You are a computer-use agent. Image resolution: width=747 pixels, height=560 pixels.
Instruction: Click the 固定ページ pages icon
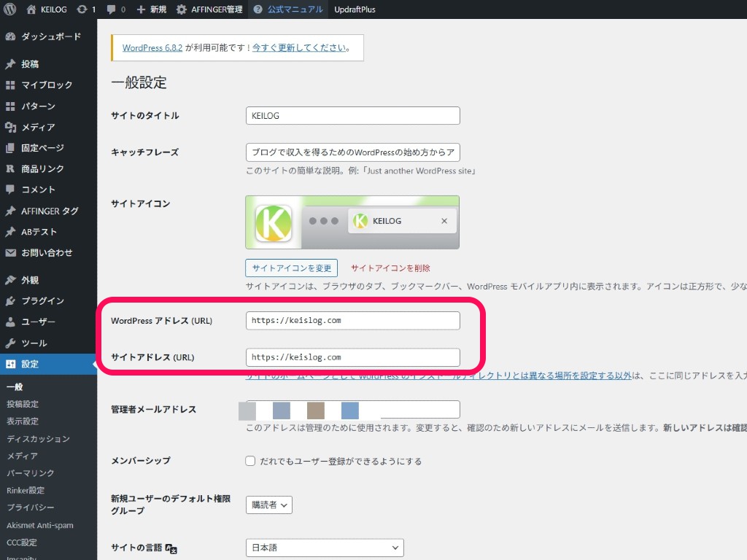10,148
